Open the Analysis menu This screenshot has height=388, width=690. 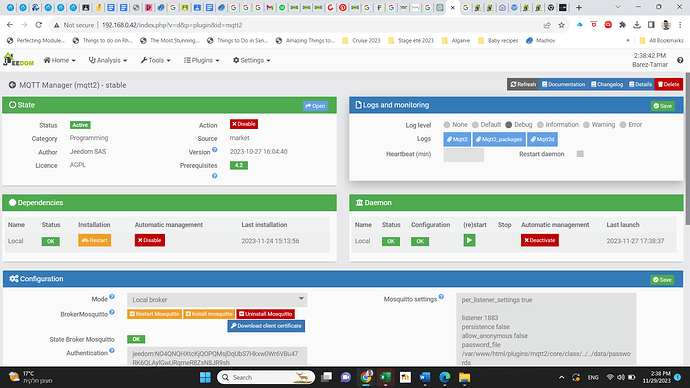pos(108,60)
